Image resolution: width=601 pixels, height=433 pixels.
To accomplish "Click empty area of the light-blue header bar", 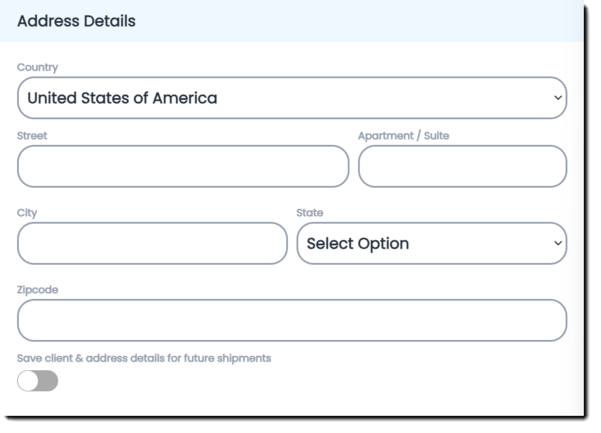I will (380, 21).
